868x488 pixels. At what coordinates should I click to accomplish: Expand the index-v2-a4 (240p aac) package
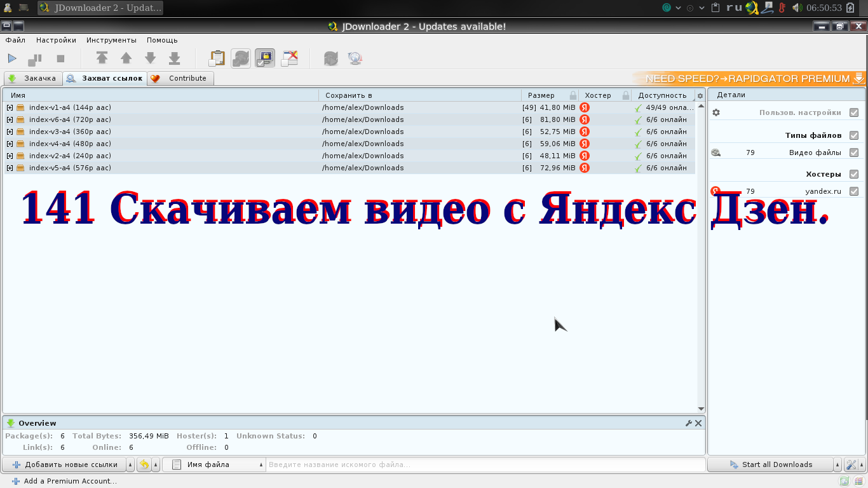(x=10, y=156)
